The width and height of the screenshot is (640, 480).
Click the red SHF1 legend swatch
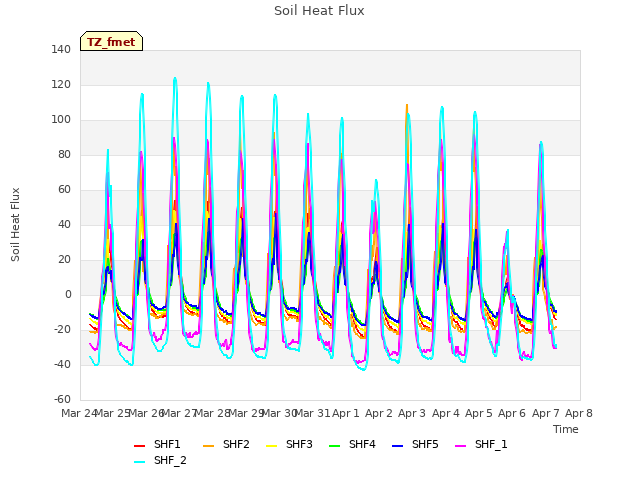[140, 446]
